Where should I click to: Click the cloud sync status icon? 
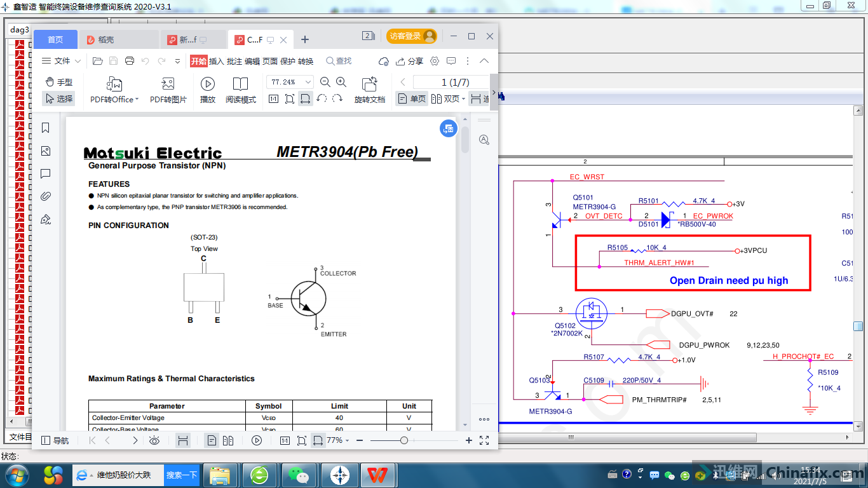[383, 61]
